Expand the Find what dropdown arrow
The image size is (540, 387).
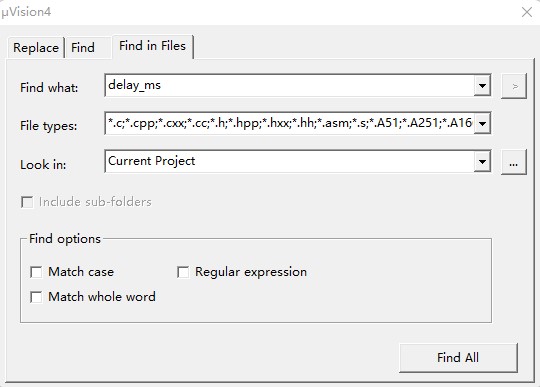point(482,85)
